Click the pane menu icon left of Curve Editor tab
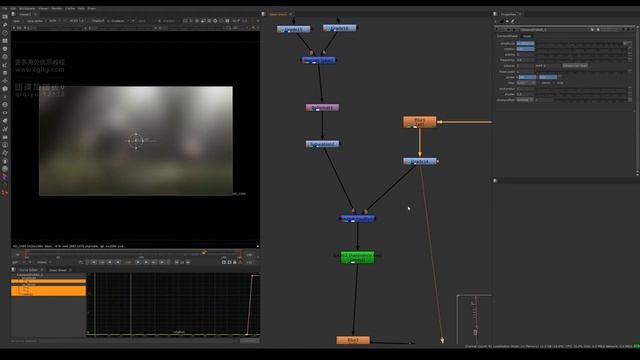 13,270
